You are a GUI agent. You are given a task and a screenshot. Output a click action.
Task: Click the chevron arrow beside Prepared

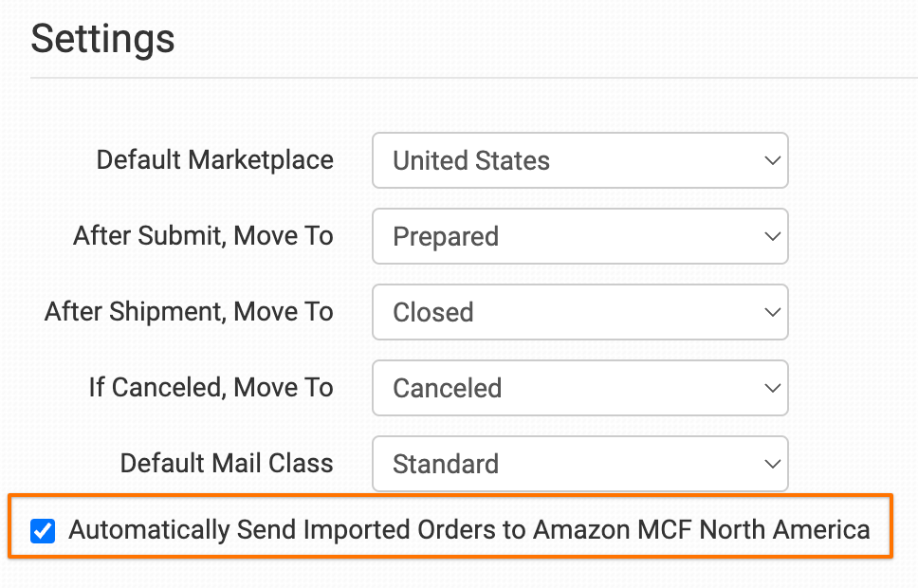click(771, 237)
